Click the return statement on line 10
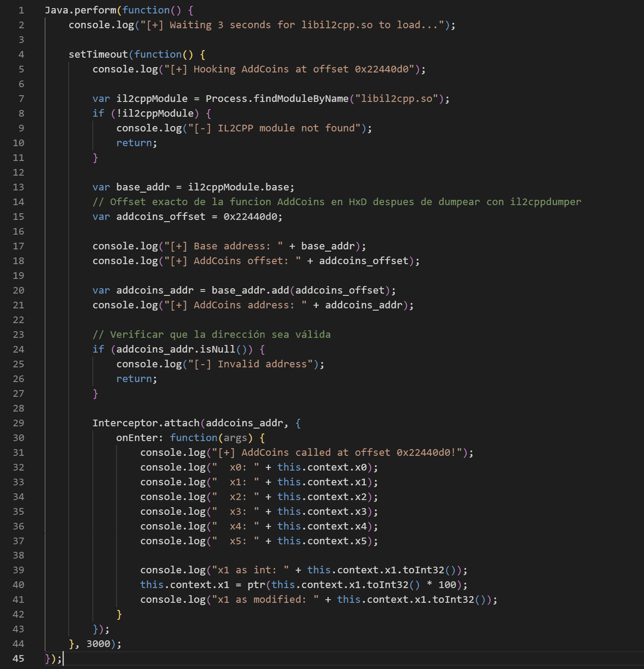The height and width of the screenshot is (669, 644). click(x=134, y=142)
